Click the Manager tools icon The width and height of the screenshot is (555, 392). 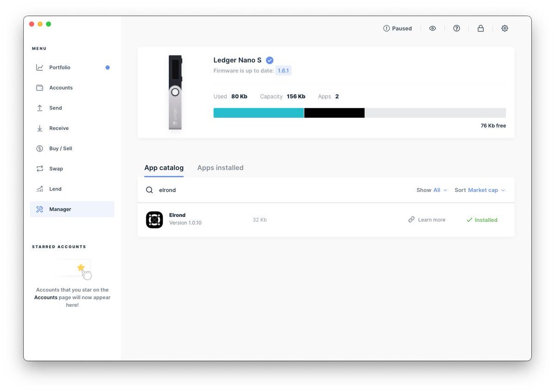pyautogui.click(x=40, y=209)
